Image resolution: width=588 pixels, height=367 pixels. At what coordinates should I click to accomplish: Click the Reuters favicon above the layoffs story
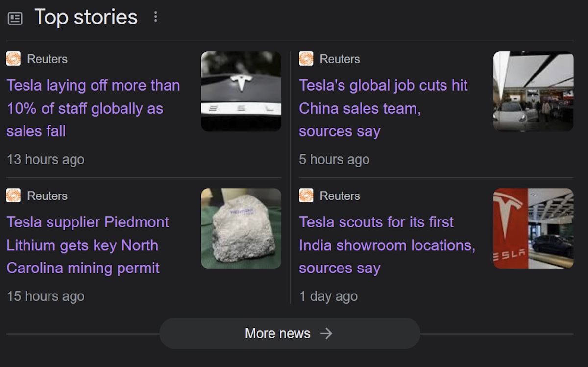[x=13, y=59]
